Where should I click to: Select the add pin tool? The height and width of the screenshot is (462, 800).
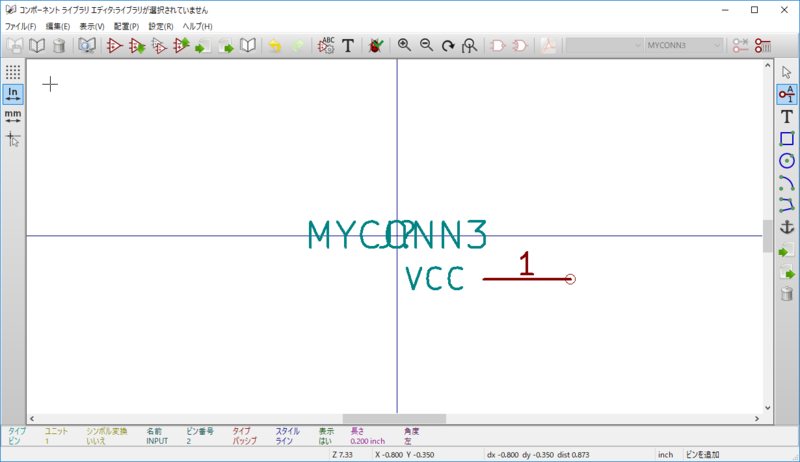[x=787, y=94]
